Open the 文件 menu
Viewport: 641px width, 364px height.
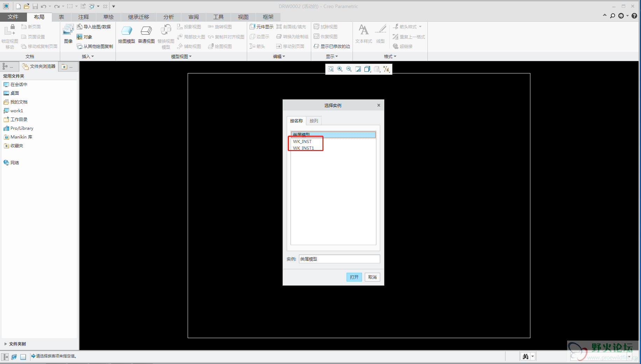[x=13, y=17]
